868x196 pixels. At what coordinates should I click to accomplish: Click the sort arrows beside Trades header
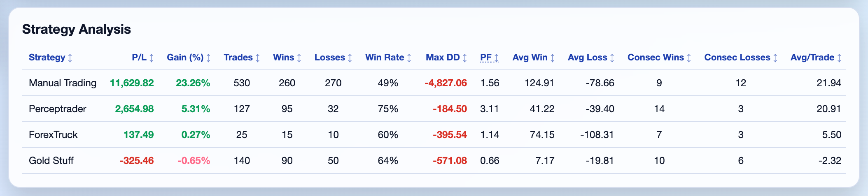258,58
